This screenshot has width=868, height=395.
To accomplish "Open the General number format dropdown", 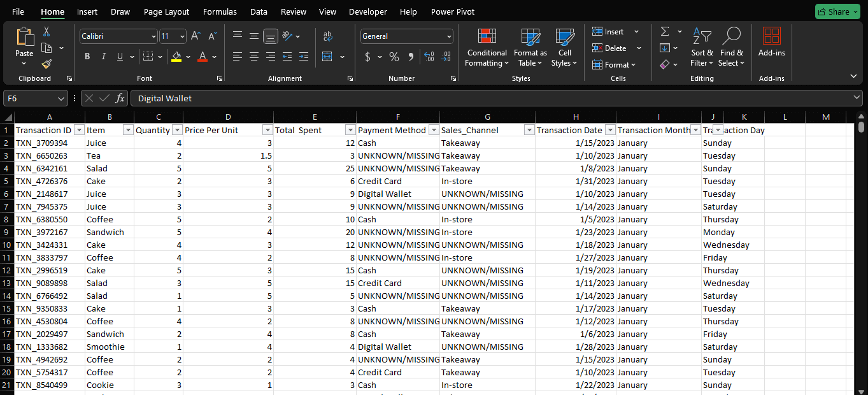I will [x=450, y=36].
